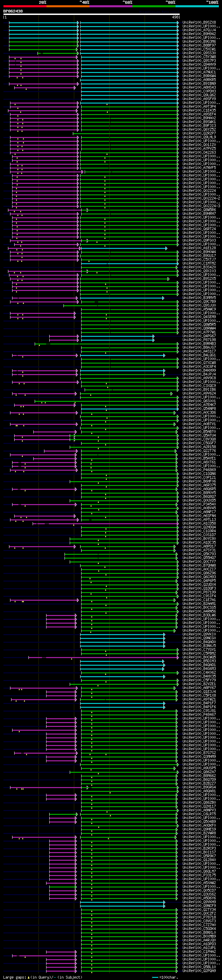Open hit UniRef100_C5XCW1

199,49
